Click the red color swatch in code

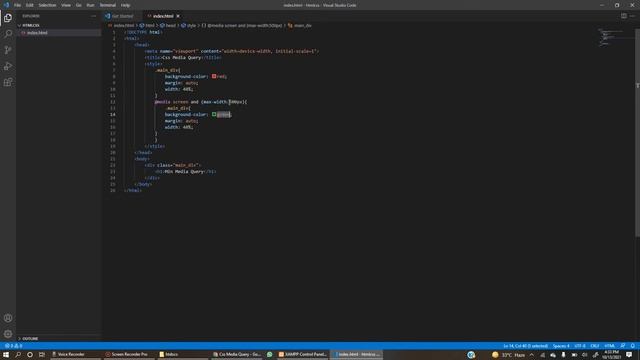tap(214, 76)
